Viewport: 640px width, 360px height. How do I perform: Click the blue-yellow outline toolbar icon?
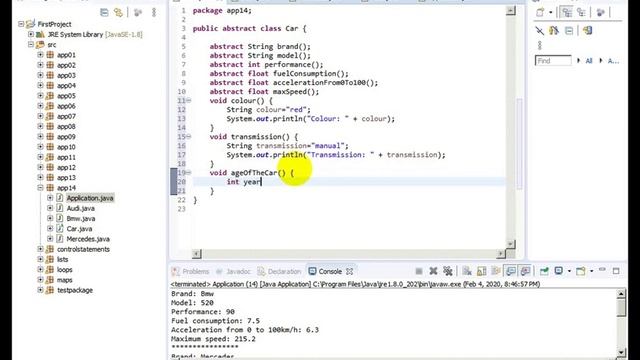tap(587, 31)
